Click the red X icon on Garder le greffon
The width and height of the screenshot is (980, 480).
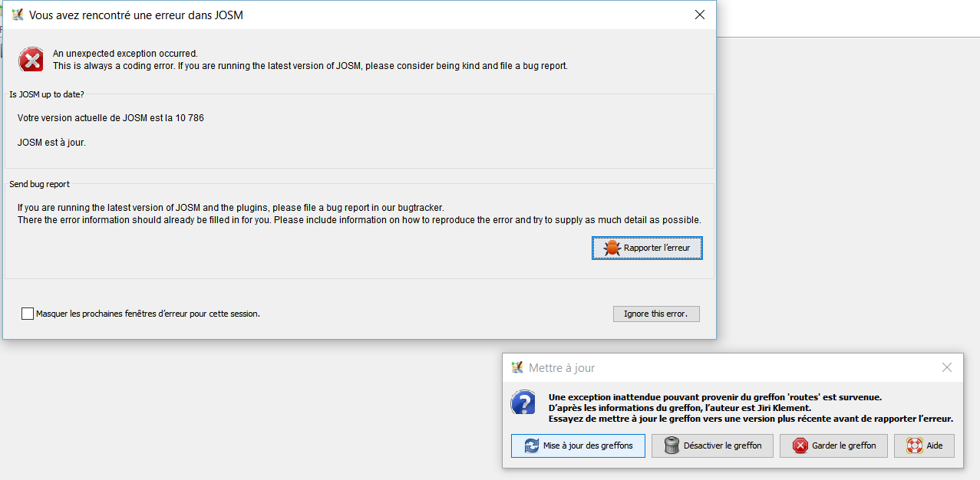800,445
